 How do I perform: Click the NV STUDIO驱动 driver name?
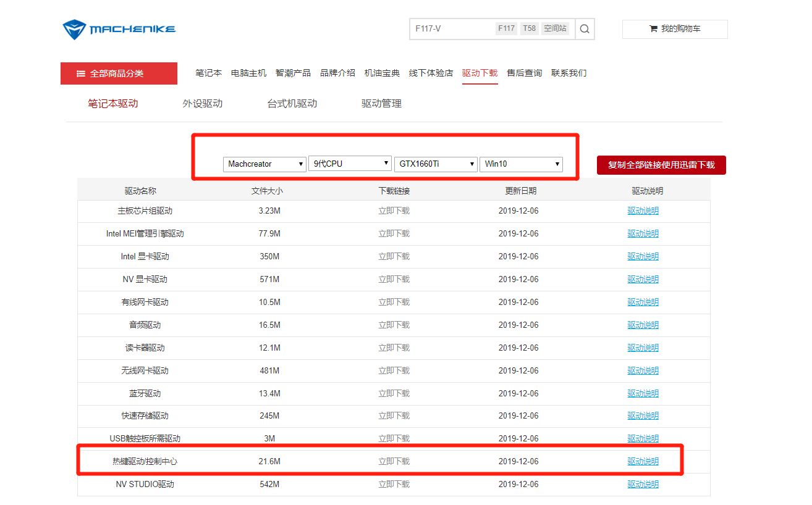click(x=145, y=484)
